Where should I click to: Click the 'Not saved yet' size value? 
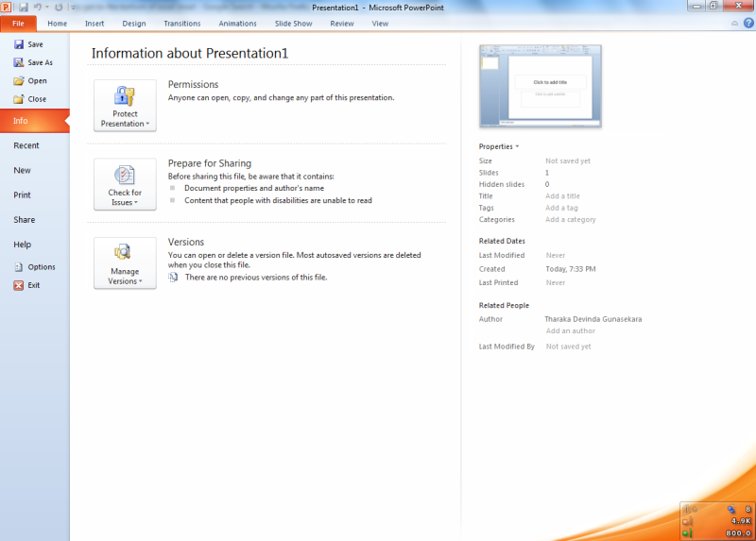coord(568,161)
